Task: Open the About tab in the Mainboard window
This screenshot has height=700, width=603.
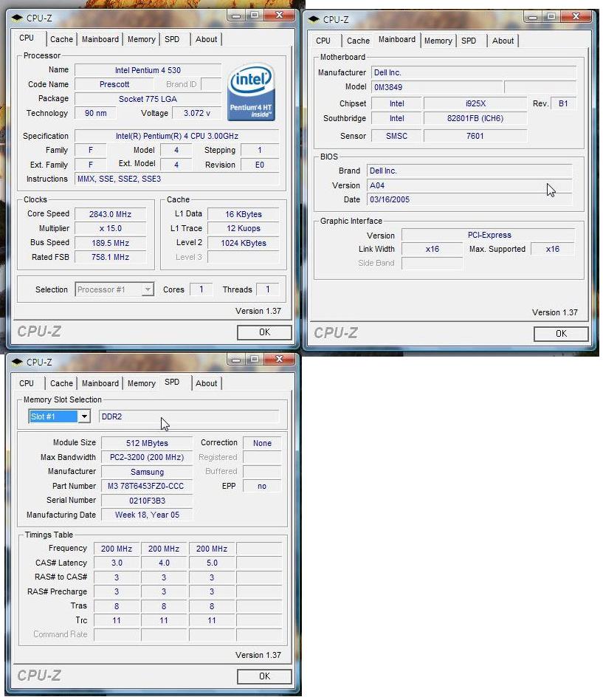Action: coord(503,41)
